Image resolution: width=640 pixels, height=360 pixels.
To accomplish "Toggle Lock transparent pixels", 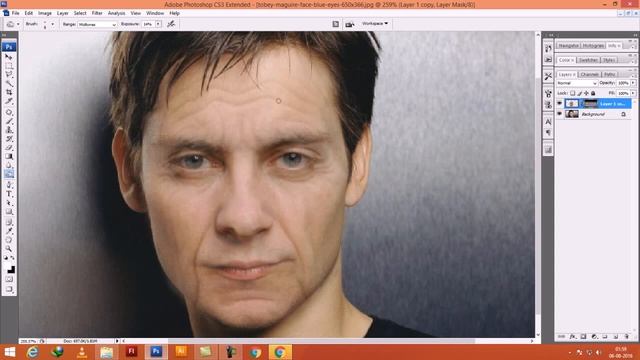I will click(x=572, y=93).
